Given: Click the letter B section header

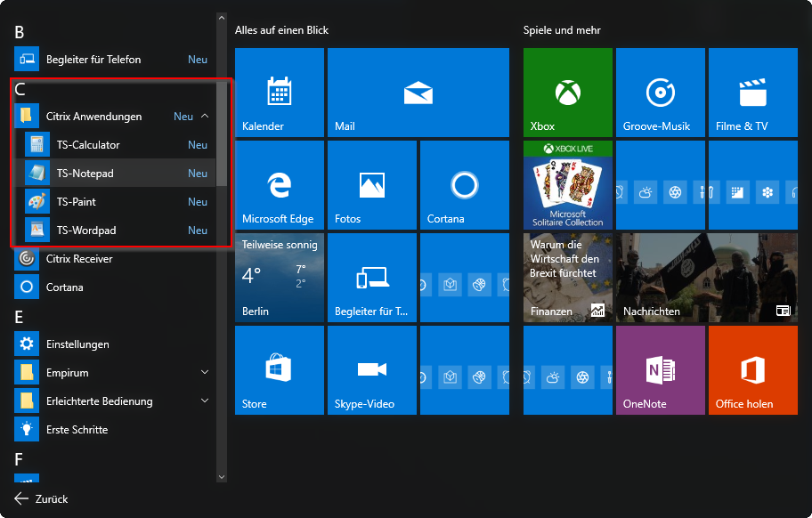Looking at the screenshot, I should click(20, 32).
